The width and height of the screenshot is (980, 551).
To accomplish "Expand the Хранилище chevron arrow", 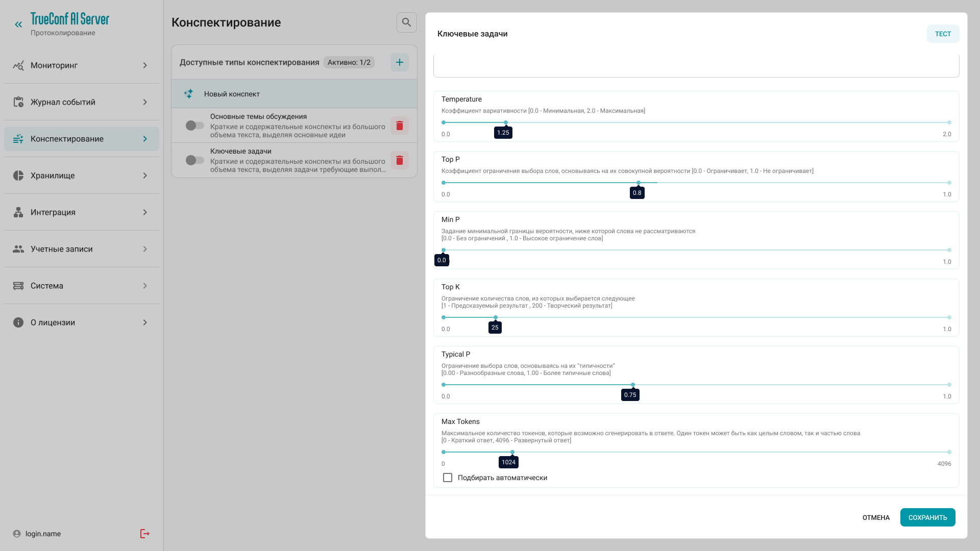I will (145, 176).
